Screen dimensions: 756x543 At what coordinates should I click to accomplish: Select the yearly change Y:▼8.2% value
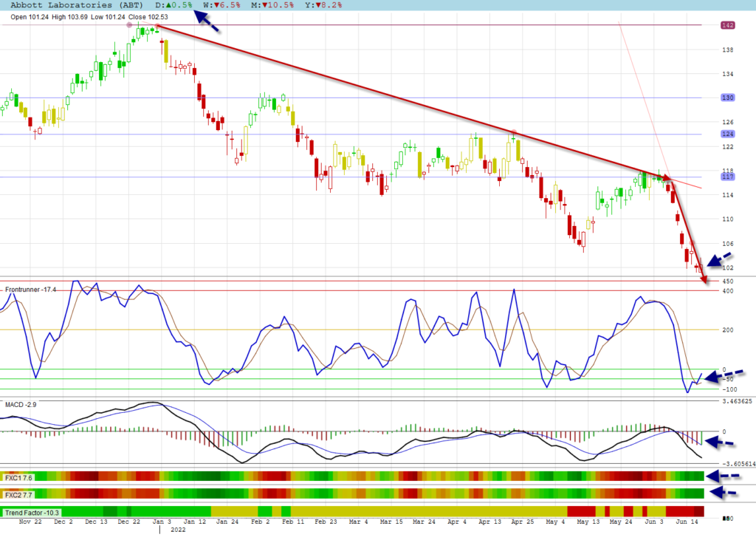[323, 5]
